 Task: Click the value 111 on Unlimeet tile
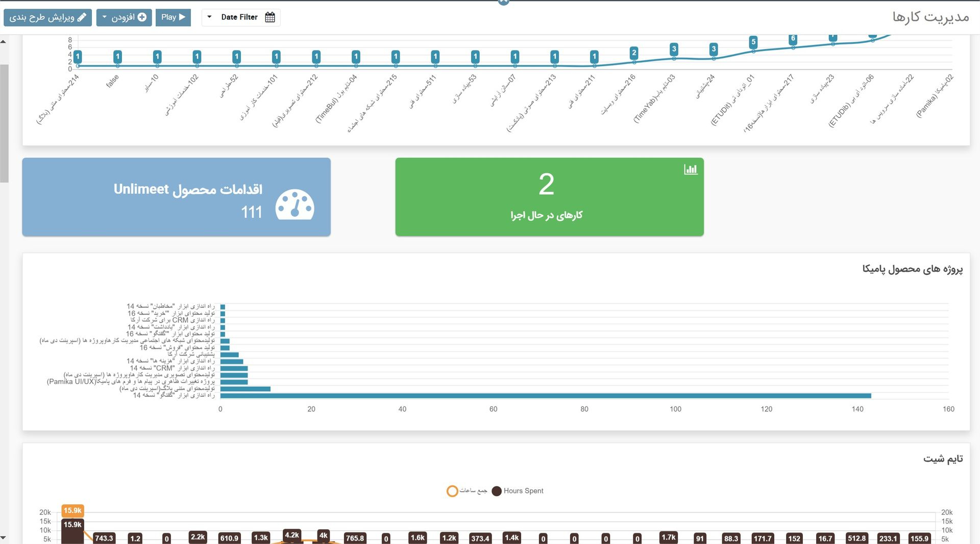(251, 212)
